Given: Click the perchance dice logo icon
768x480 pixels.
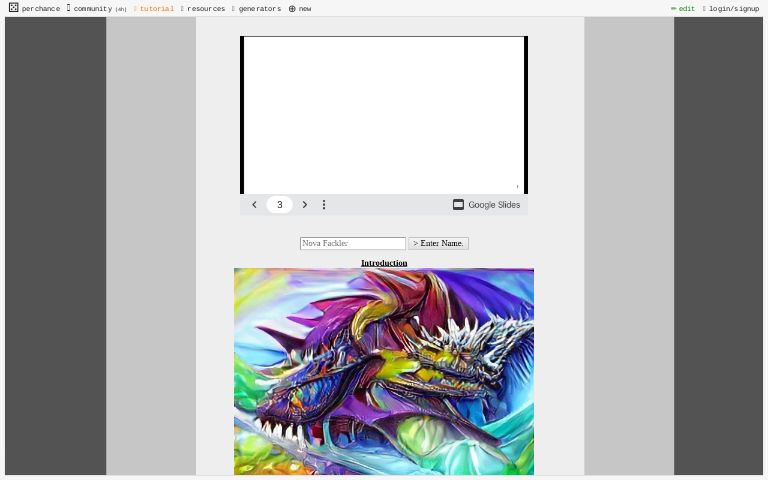Looking at the screenshot, I should coord(13,8).
